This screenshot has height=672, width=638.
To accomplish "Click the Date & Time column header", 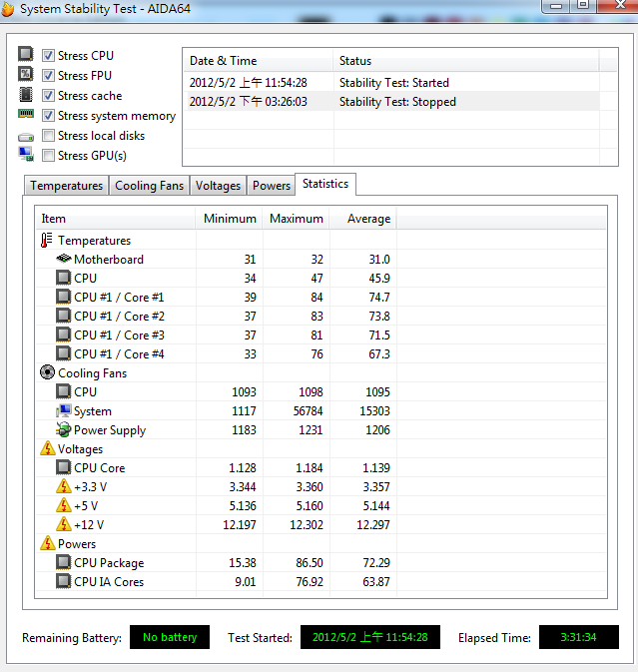I will pos(259,61).
